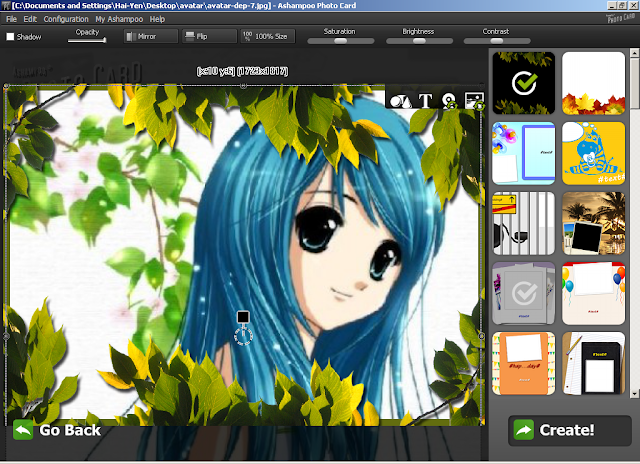This screenshot has height=464, width=640.
Task: Open the Configuration menu
Action: pyautogui.click(x=66, y=19)
